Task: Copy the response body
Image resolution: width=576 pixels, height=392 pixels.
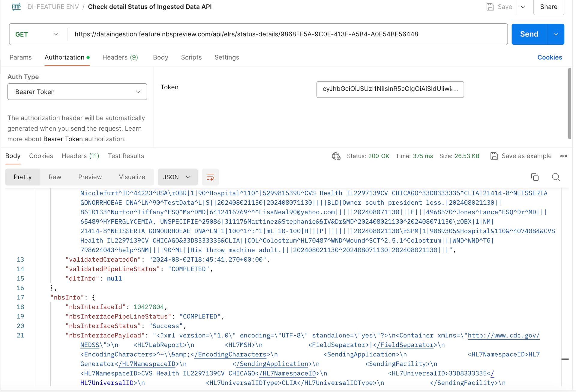Action: pos(535,177)
